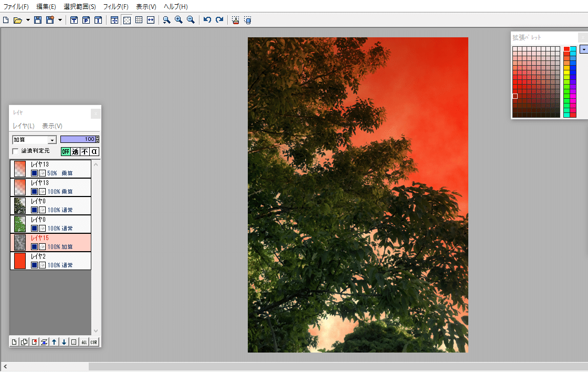This screenshot has width=588, height=372.
Task: Toggle the green OFF mask button
Action: point(66,152)
